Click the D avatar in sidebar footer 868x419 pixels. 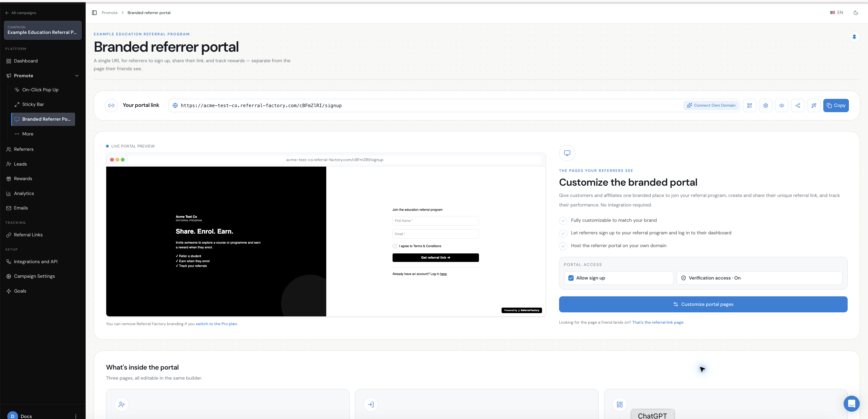(x=13, y=416)
